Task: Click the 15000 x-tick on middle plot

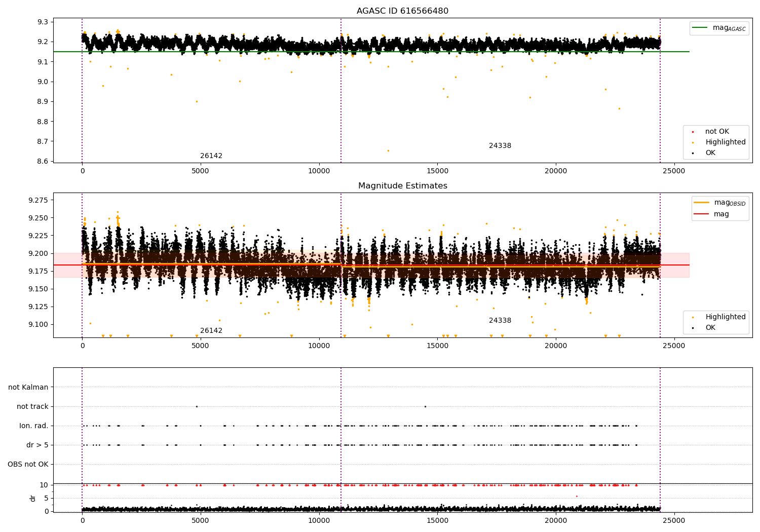Action: (437, 346)
